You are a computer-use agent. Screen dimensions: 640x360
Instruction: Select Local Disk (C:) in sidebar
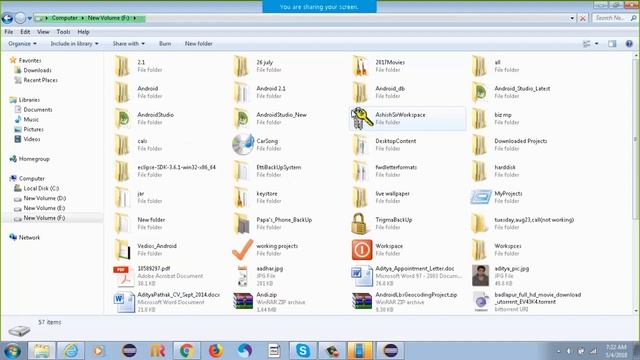tap(41, 188)
